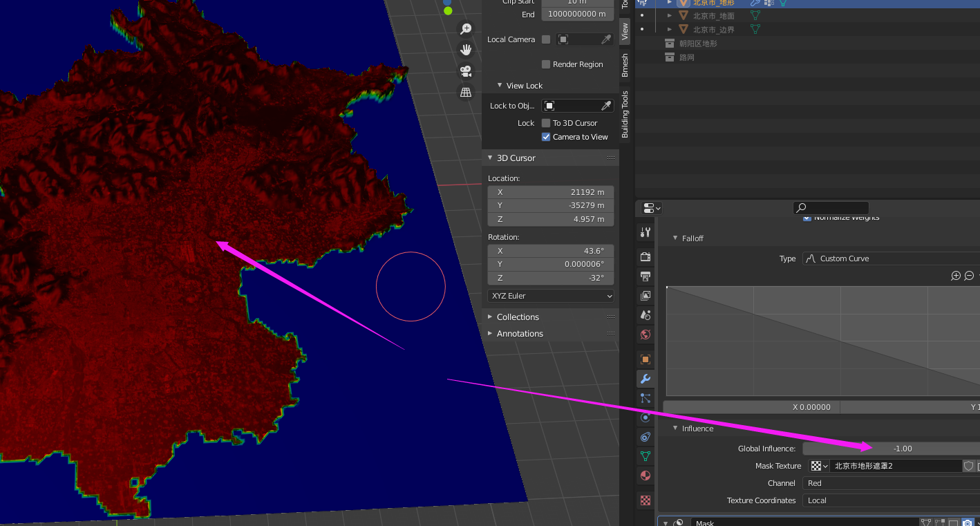The height and width of the screenshot is (526, 980).
Task: Enable the Render Region checkbox
Action: tap(546, 64)
